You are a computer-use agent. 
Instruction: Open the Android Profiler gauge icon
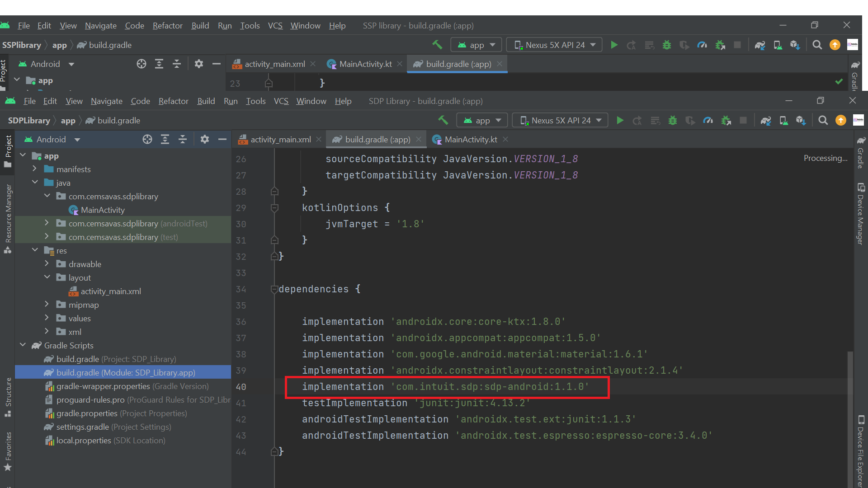click(708, 120)
